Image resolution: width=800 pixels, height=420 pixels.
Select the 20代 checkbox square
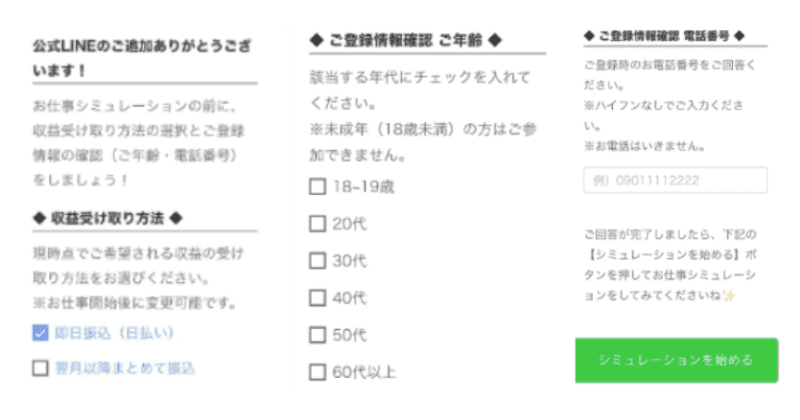click(317, 224)
